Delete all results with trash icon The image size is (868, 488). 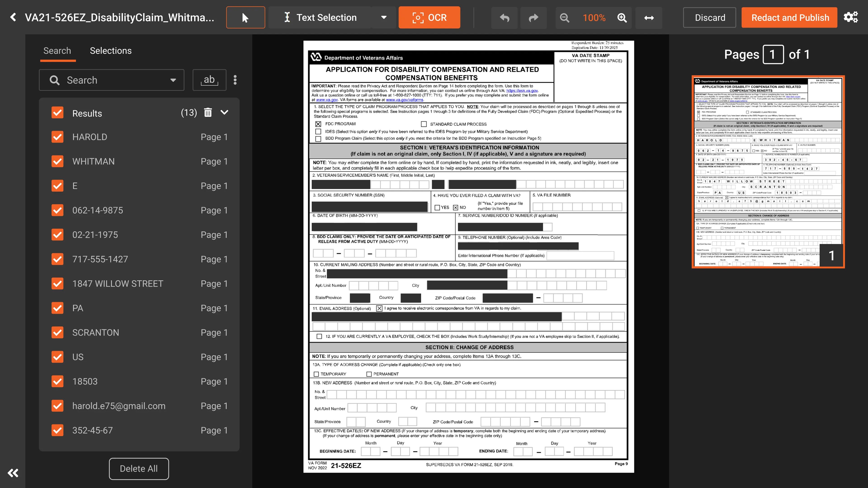click(208, 113)
